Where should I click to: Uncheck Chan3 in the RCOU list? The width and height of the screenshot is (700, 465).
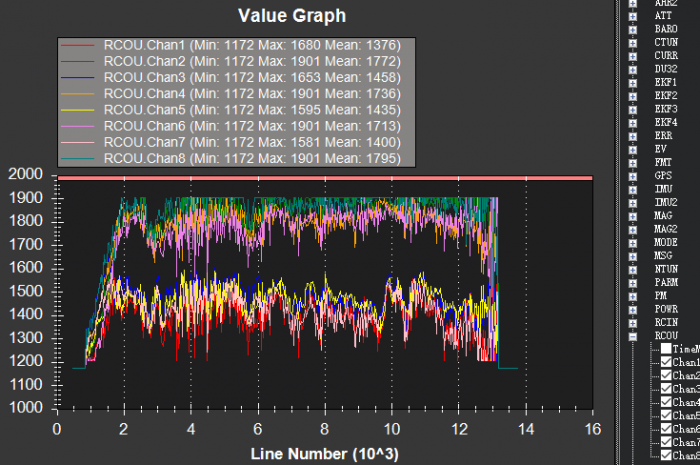click(x=664, y=389)
